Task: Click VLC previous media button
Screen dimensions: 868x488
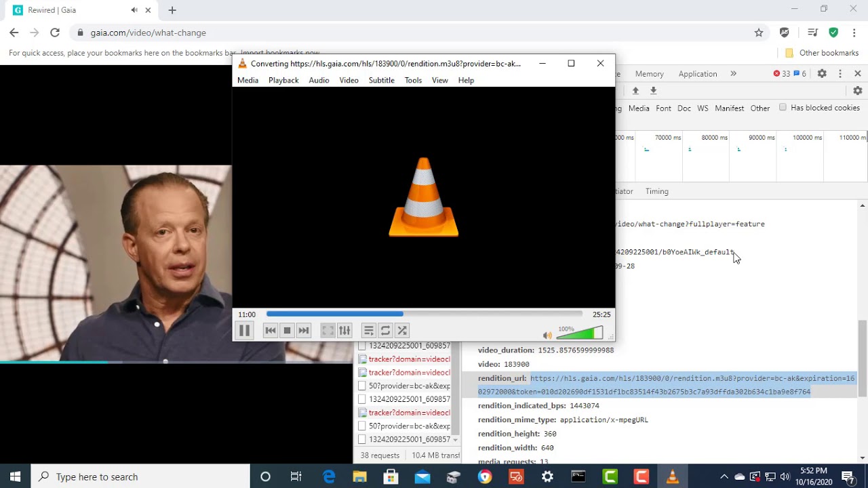Action: (x=271, y=331)
